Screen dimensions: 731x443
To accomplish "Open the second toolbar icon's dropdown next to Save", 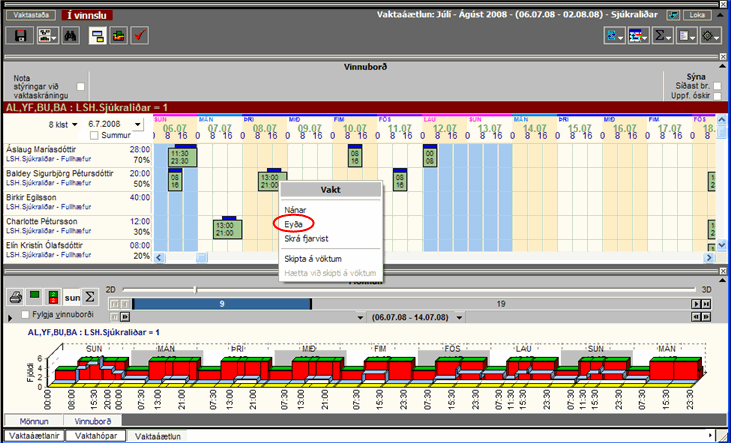I will pos(48,36).
